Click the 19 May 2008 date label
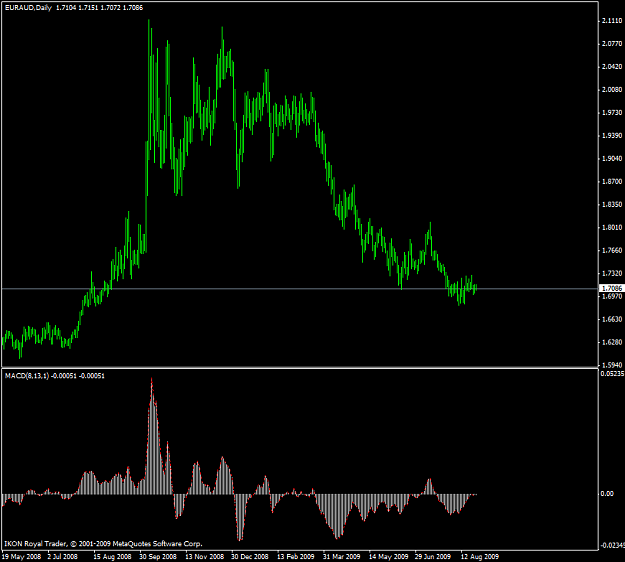 (x=22, y=556)
